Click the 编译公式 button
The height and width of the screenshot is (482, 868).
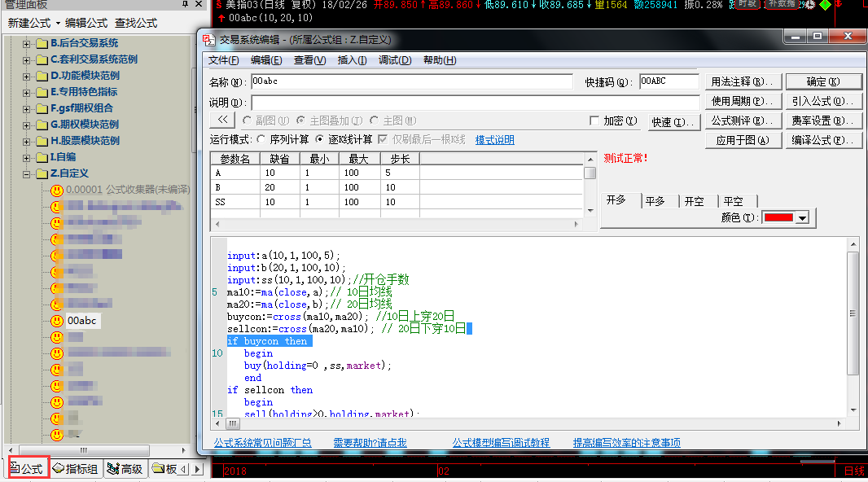[x=823, y=140]
